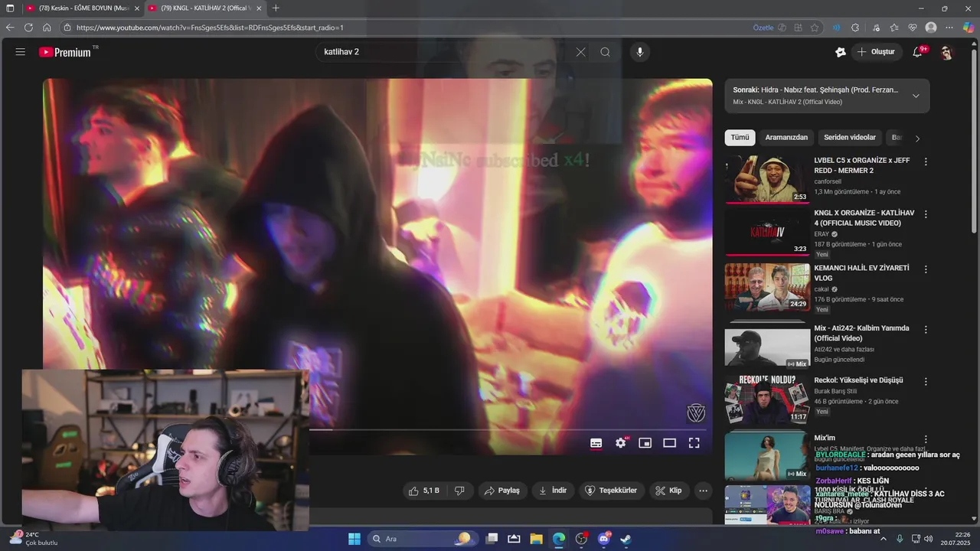Open the MERMER 2 video thumbnail
The height and width of the screenshot is (551, 980).
(x=767, y=180)
